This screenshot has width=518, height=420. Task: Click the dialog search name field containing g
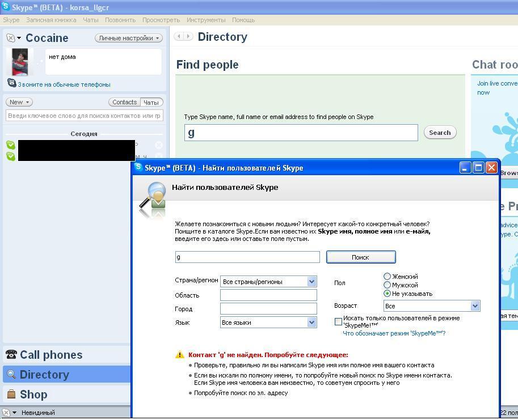(247, 257)
